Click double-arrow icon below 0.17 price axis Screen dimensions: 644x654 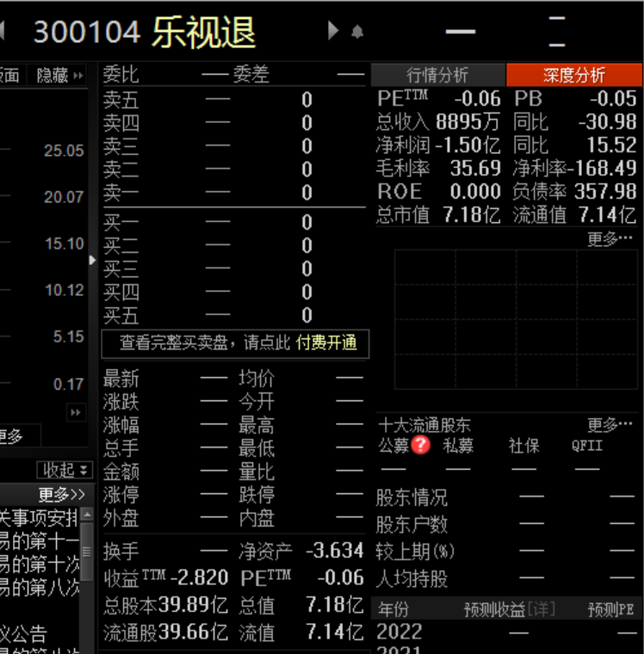click(77, 413)
